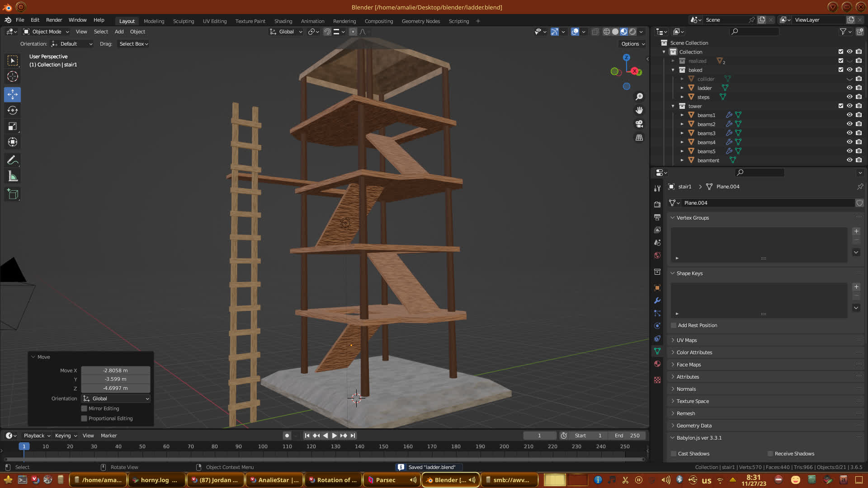Toggle camera view in the viewport
This screenshot has width=868, height=488.
[x=639, y=124]
